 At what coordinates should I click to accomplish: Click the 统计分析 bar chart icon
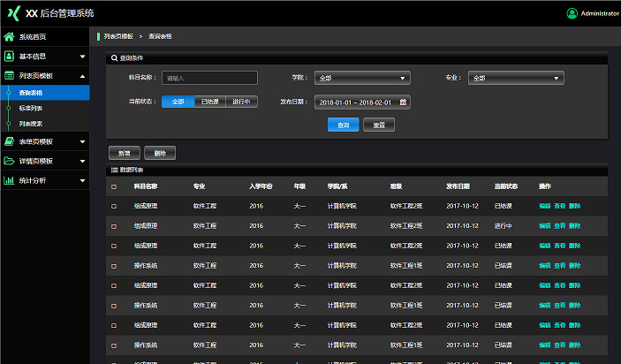(x=9, y=180)
